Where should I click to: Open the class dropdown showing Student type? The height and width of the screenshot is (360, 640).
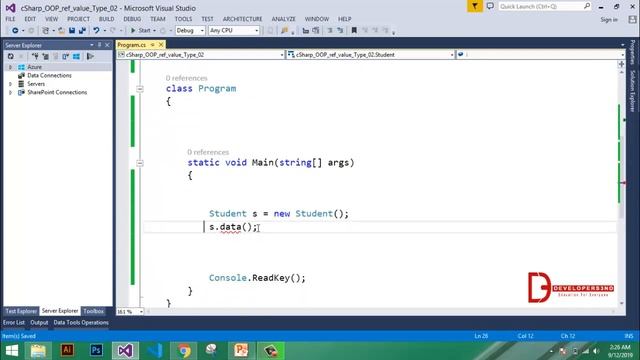(371, 55)
